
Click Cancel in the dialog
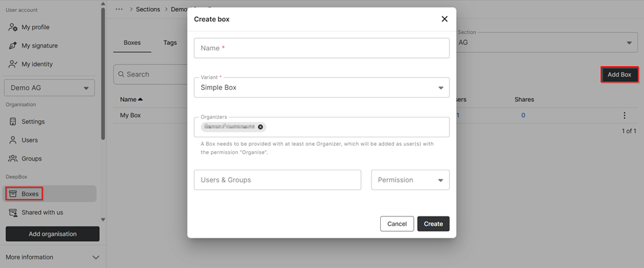(x=397, y=224)
